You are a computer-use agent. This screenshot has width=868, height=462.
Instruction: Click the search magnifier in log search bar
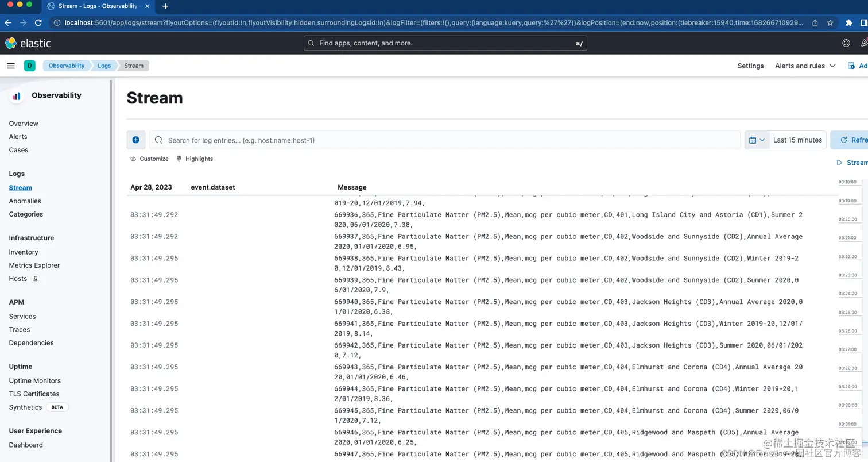[x=159, y=140]
